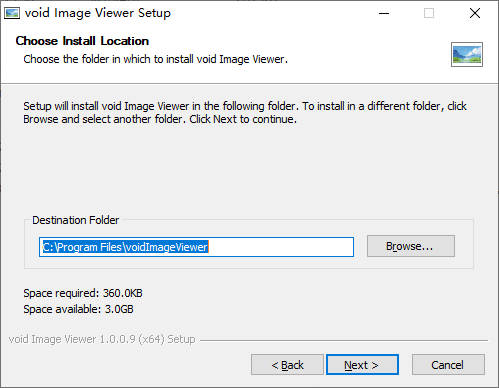Screen dimensions: 499x388
Task: Click the Choose Install Location heading
Action: pos(82,41)
